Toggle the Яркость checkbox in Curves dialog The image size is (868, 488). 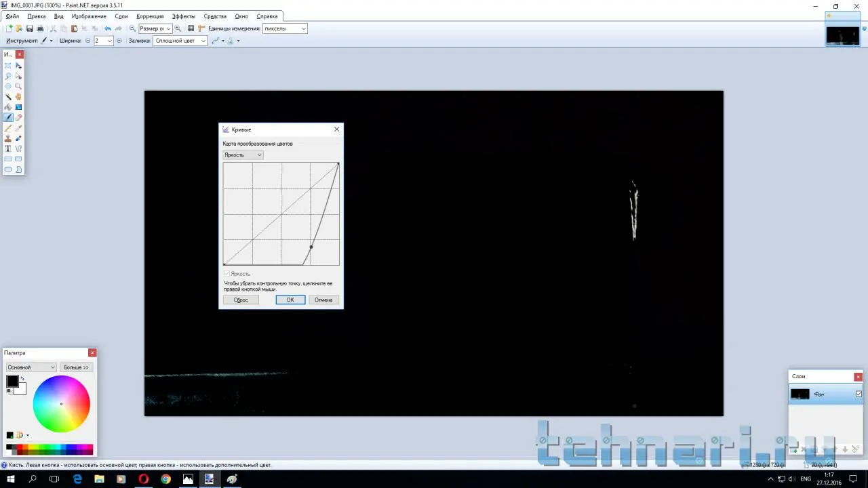(x=227, y=274)
